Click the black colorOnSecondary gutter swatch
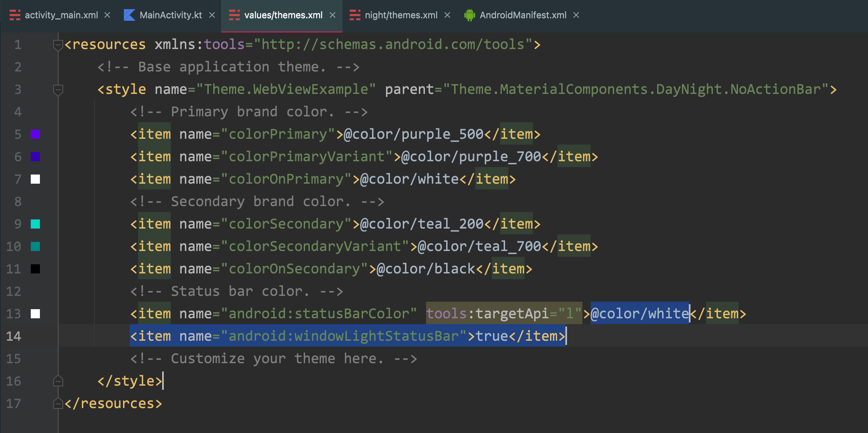The image size is (868, 433). (35, 269)
